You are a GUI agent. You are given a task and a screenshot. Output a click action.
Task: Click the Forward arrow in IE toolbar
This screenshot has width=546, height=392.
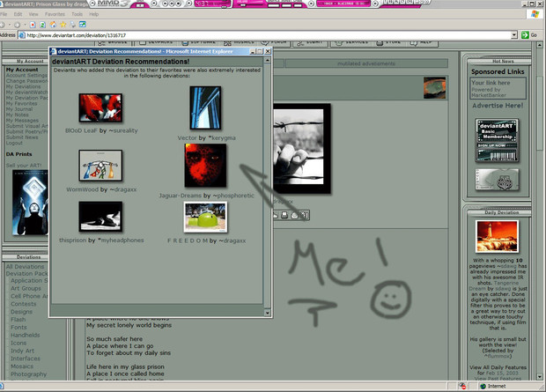click(17, 25)
